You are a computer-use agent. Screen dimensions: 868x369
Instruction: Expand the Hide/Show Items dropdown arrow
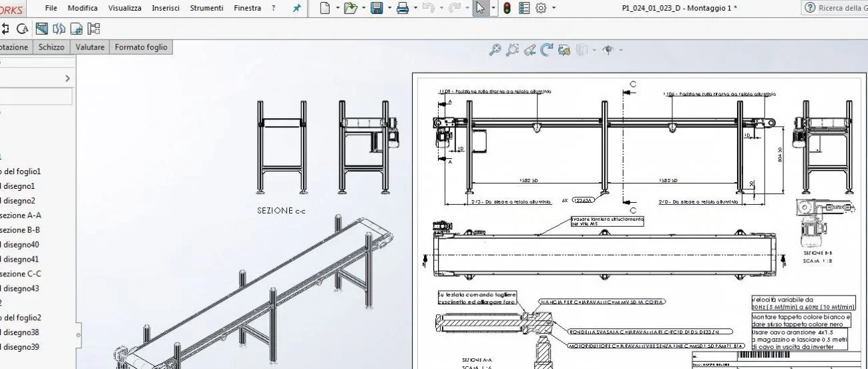click(x=621, y=50)
